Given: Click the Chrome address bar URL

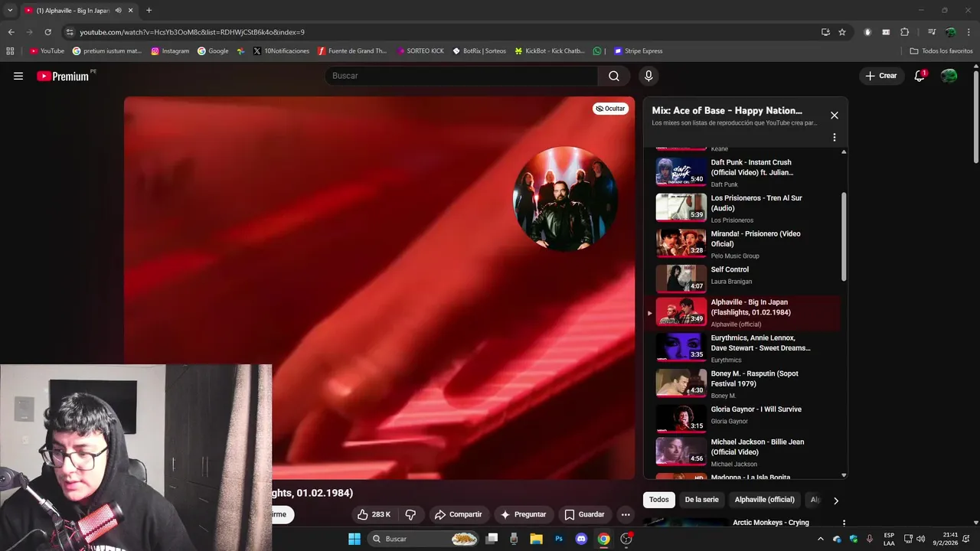Looking at the screenshot, I should (x=192, y=32).
